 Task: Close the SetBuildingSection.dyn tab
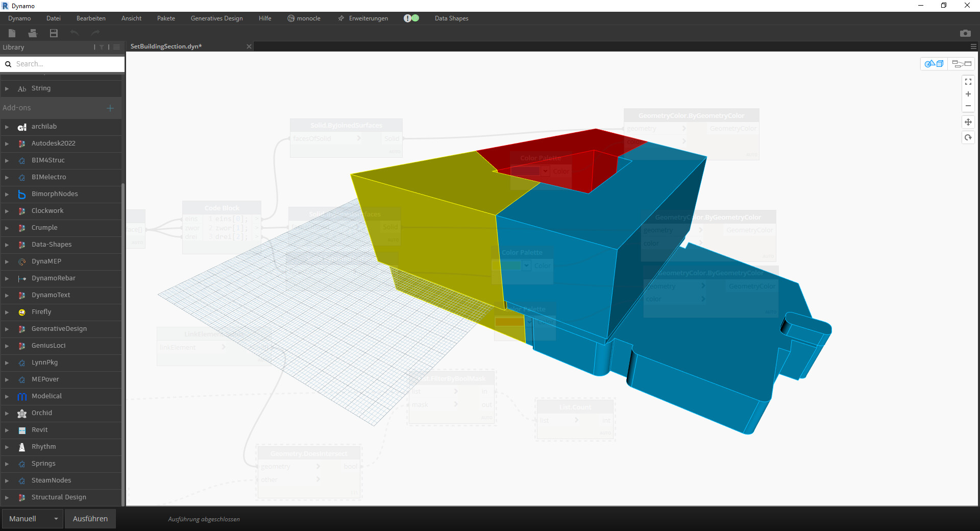pos(249,46)
